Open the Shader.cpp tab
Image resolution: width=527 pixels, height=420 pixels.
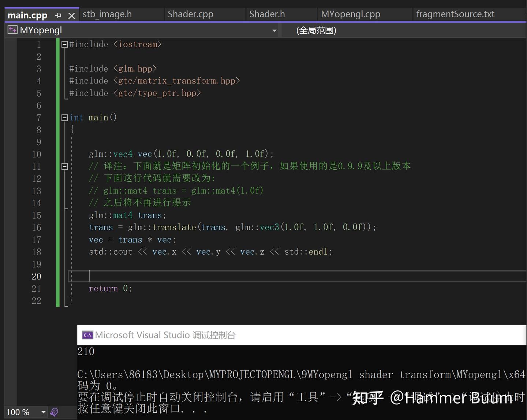[190, 14]
